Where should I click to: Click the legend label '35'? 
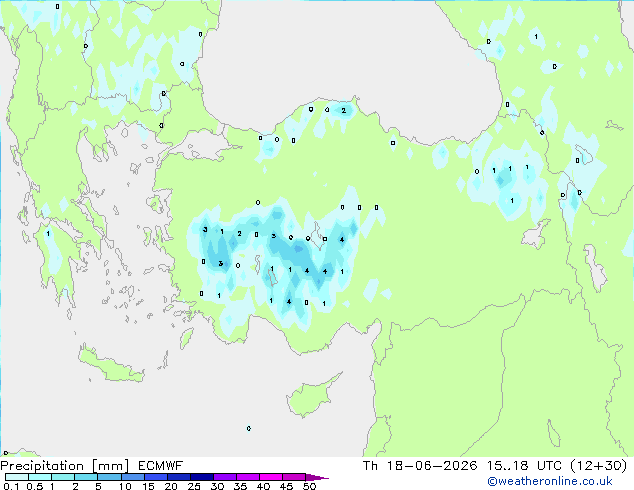coord(240,486)
